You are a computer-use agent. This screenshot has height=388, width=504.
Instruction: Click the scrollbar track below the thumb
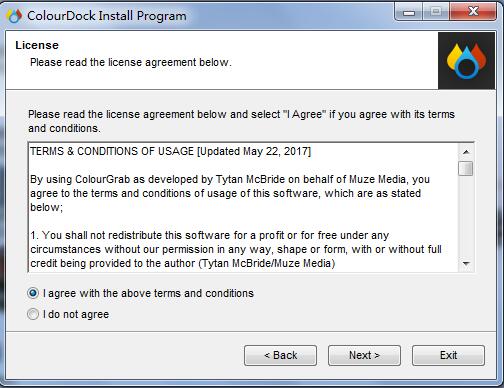(x=466, y=216)
